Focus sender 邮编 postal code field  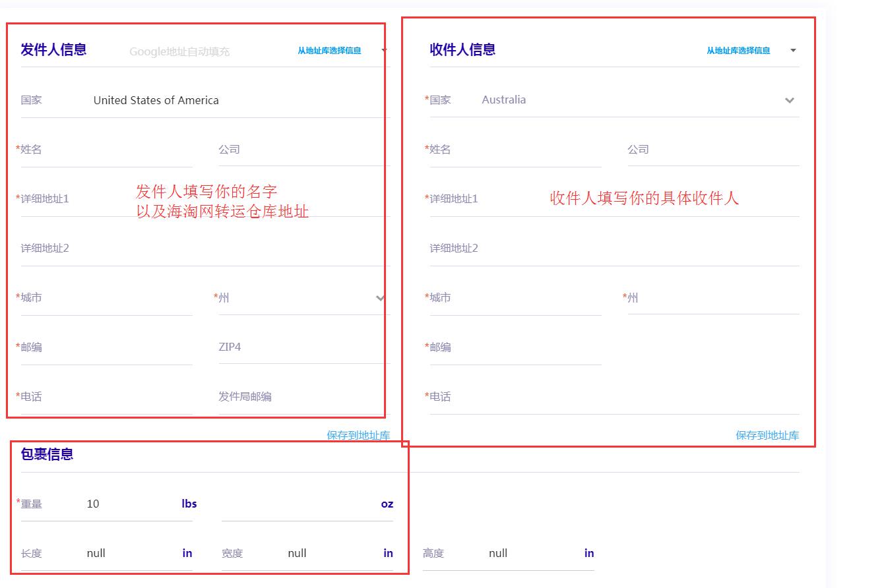pos(107,347)
